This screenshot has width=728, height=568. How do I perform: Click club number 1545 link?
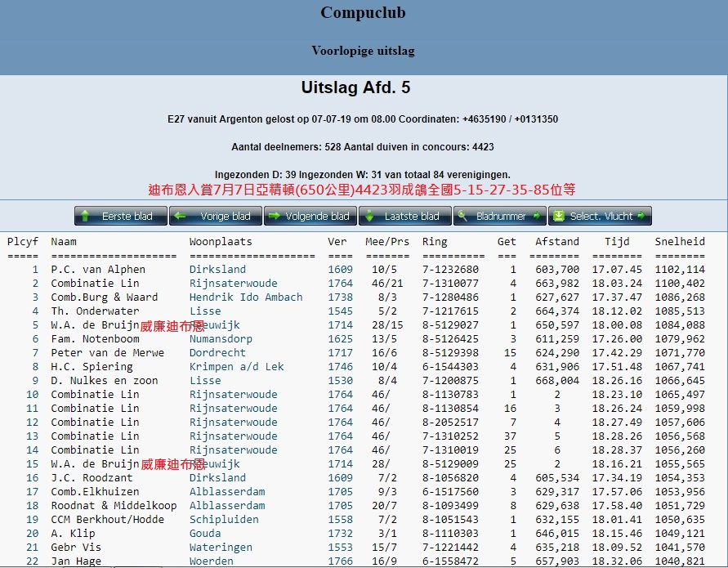[341, 311]
